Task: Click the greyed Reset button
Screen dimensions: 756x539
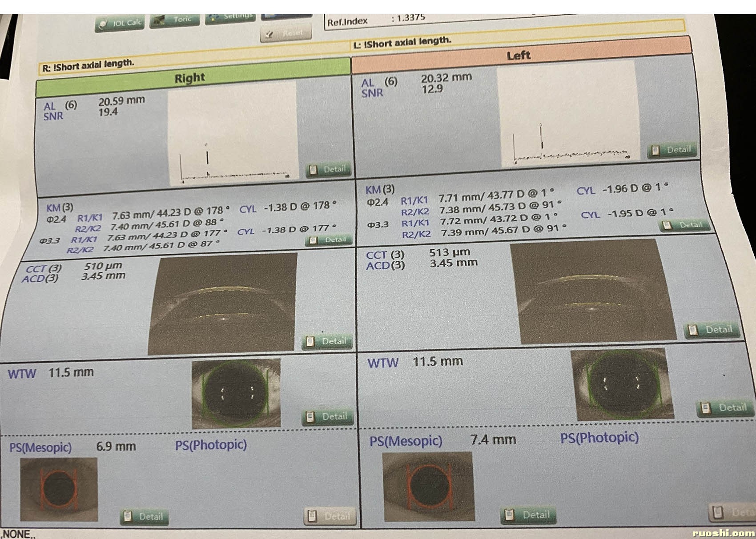Action: pyautogui.click(x=286, y=34)
